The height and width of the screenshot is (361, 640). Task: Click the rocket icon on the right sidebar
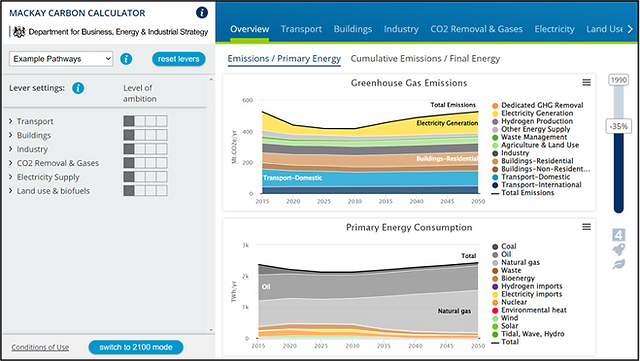(619, 249)
